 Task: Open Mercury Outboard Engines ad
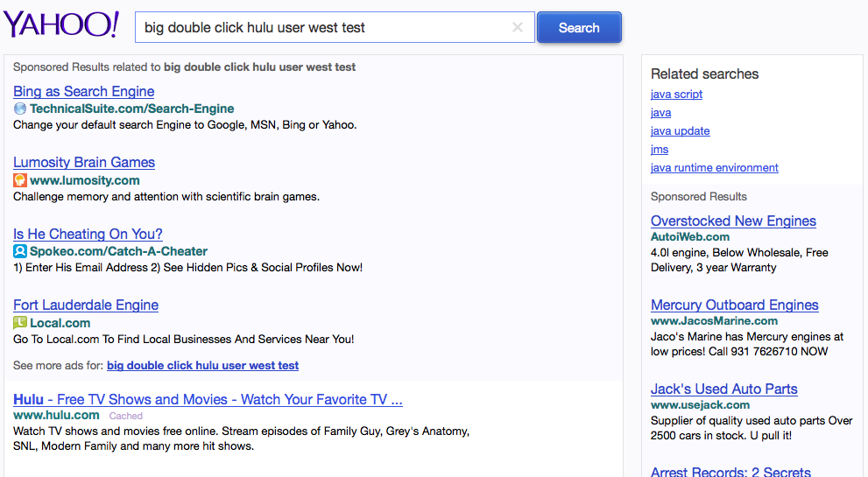pos(735,305)
